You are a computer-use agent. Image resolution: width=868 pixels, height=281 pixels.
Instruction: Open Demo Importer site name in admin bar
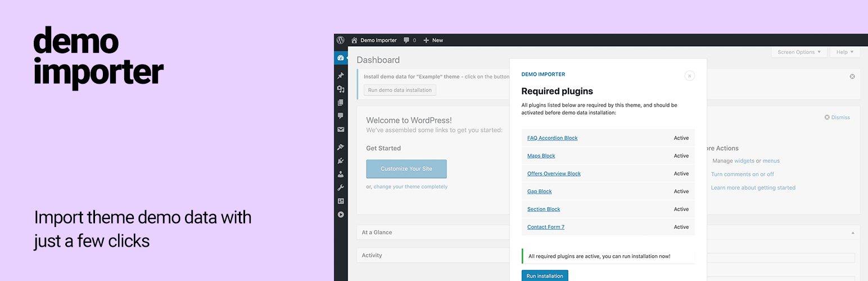(x=378, y=40)
